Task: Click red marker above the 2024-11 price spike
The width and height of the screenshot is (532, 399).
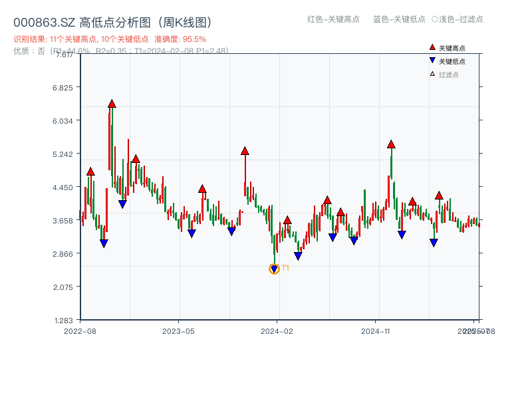Action: (x=391, y=143)
